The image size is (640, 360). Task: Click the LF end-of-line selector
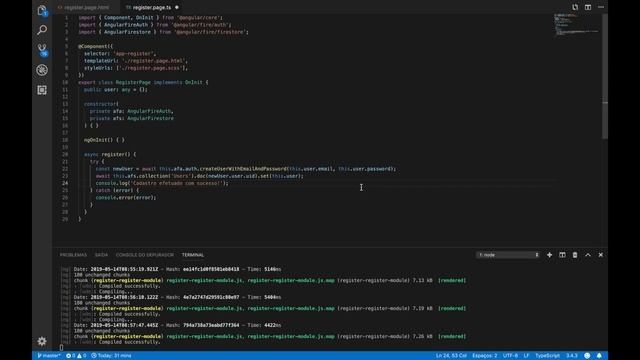526,356
